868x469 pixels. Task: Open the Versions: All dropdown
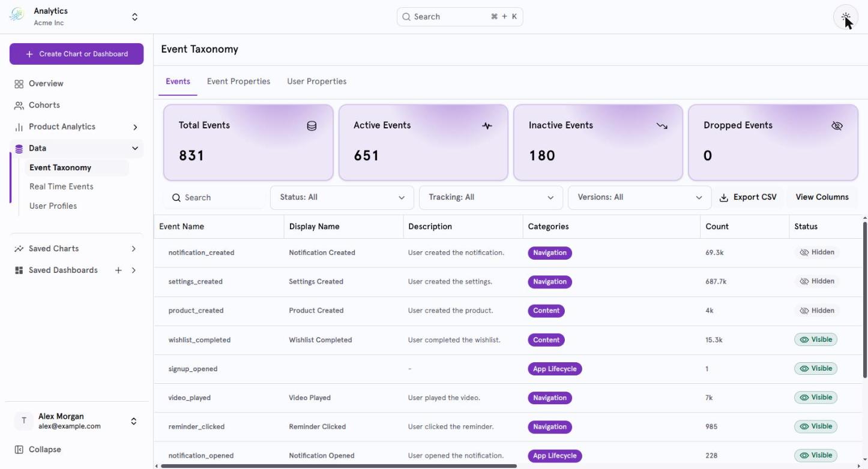(639, 197)
